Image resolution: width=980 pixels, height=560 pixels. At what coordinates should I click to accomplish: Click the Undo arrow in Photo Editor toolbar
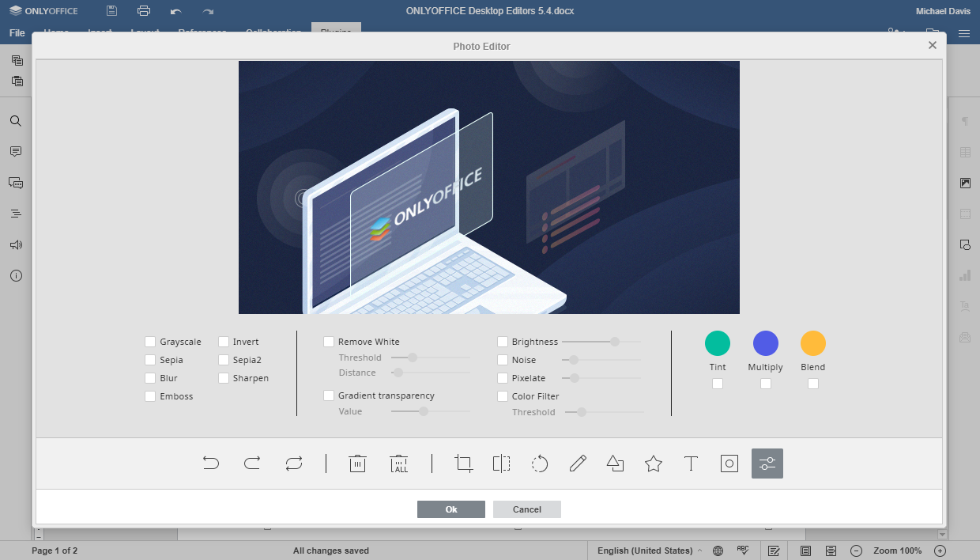pyautogui.click(x=211, y=464)
